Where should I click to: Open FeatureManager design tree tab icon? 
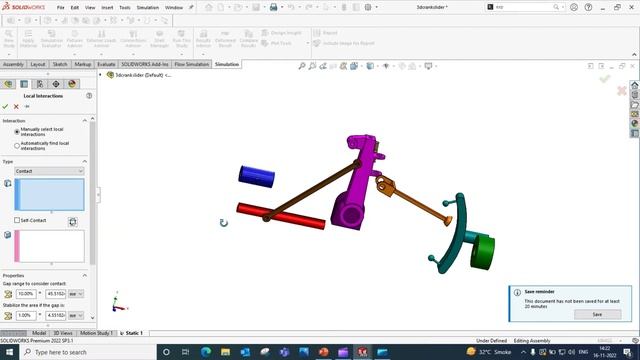pos(8,84)
